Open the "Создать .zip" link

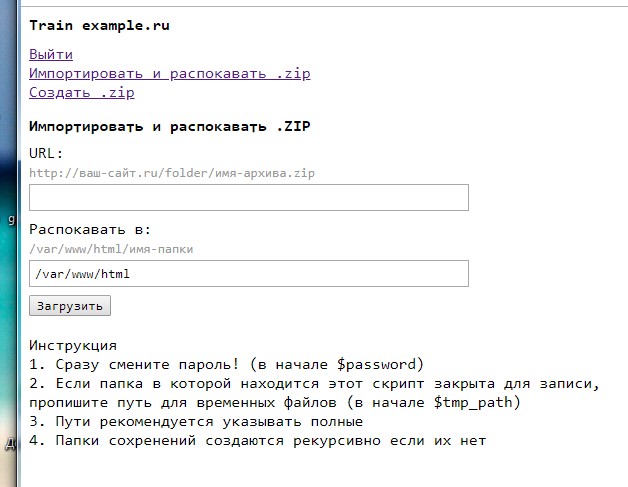[81, 93]
